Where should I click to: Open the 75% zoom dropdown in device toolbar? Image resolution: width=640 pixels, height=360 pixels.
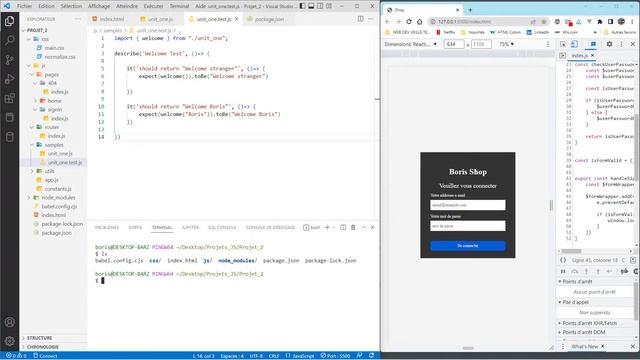506,44
